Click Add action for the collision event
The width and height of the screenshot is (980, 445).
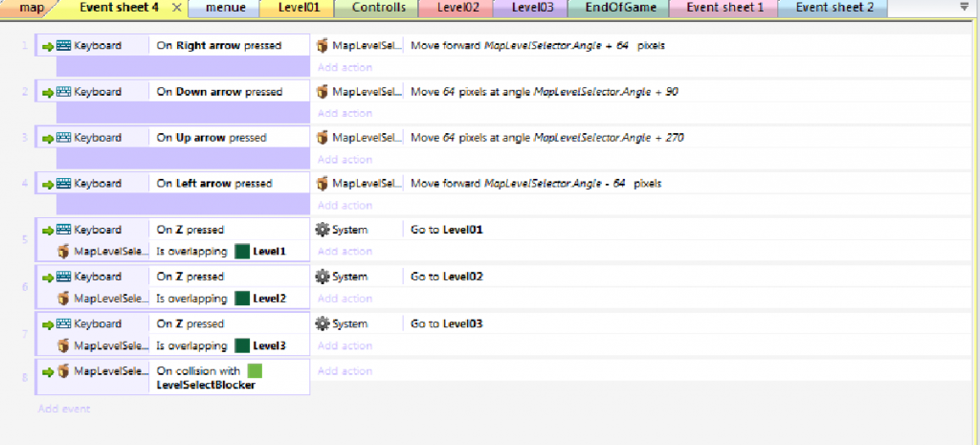coord(345,370)
